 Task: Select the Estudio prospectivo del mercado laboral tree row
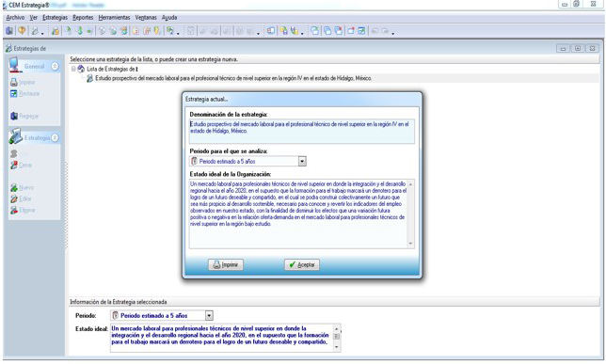[x=233, y=78]
